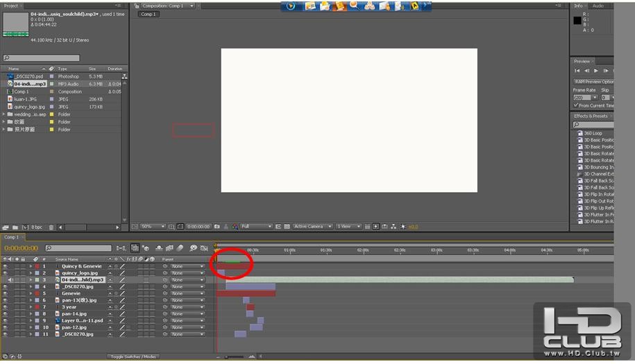Click Always Preview This View icon
635x364 pixels.
tap(135, 227)
